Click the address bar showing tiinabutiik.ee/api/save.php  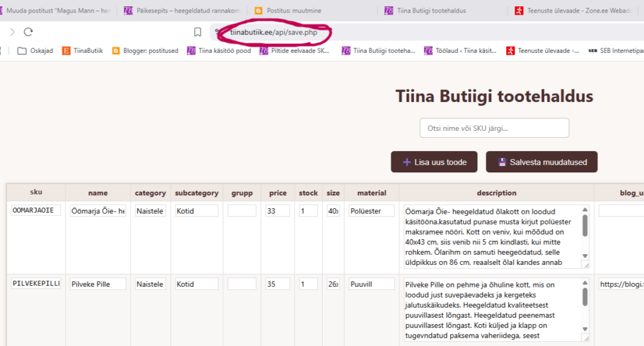click(274, 32)
